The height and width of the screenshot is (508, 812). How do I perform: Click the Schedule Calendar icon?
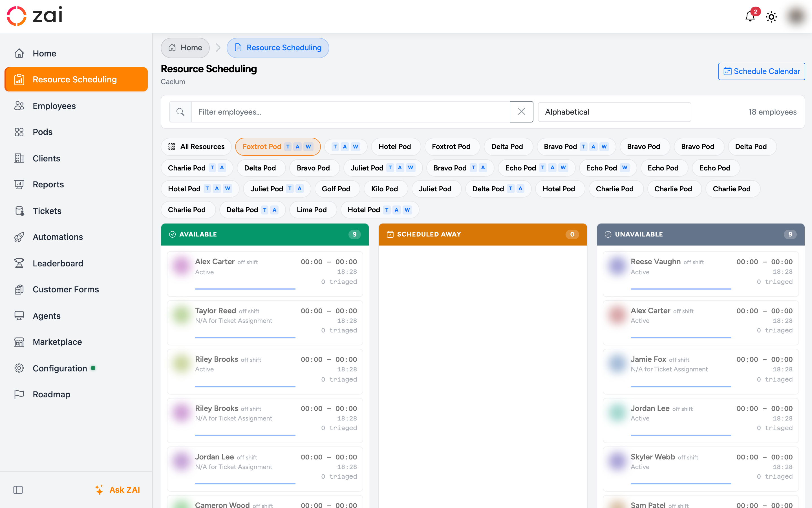727,71
